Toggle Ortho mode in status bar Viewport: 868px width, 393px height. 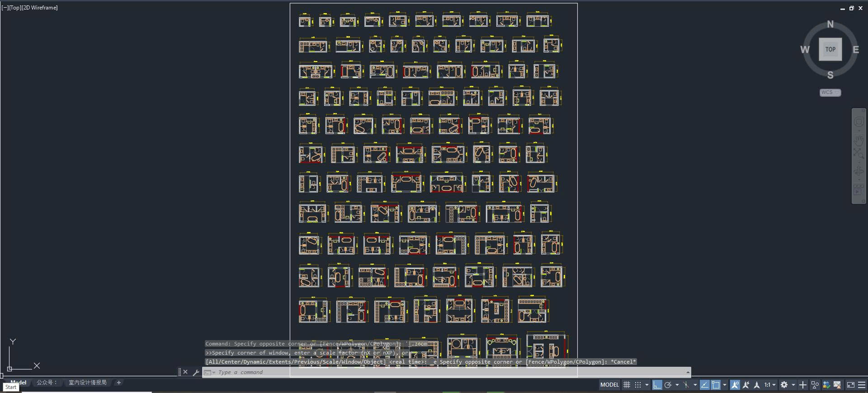click(x=657, y=385)
